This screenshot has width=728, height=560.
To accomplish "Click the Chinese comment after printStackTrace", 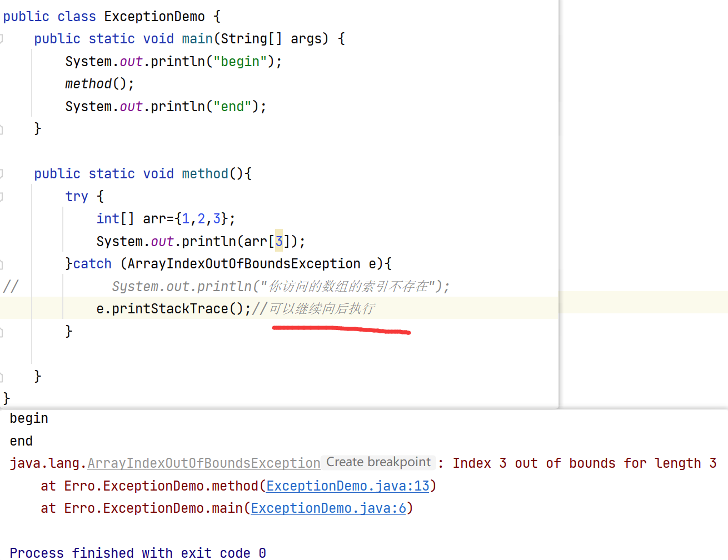I will click(x=314, y=309).
